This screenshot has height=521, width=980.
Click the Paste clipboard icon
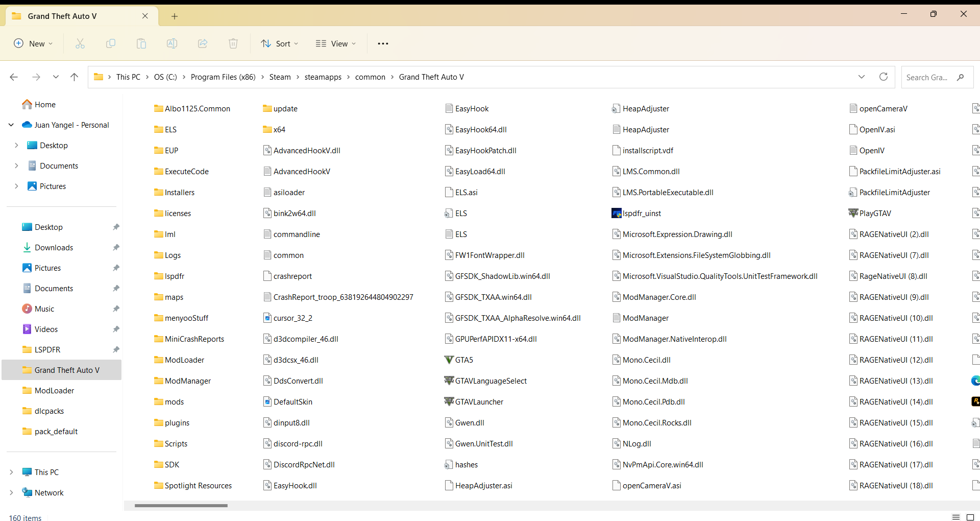click(141, 44)
